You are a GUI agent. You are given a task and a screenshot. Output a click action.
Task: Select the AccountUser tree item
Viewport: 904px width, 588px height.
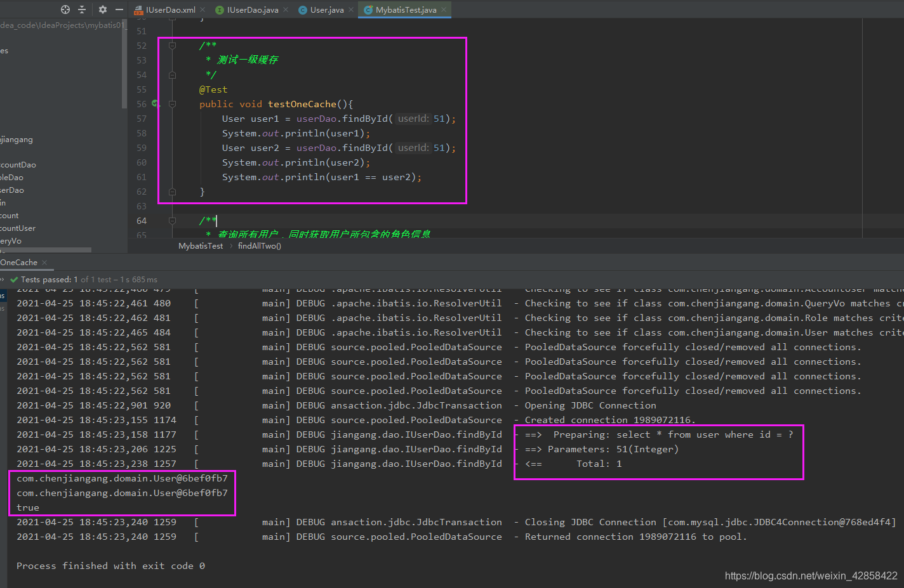coord(18,228)
